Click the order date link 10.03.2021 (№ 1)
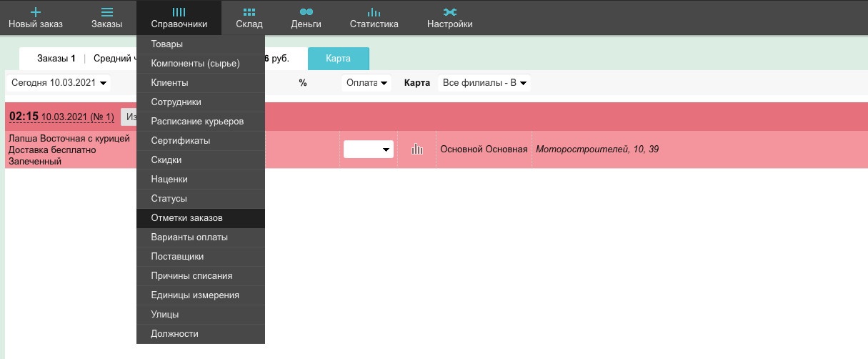868x359 pixels. (78, 117)
